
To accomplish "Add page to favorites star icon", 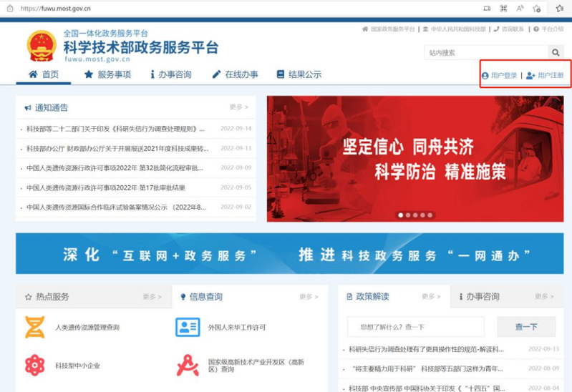I will [x=537, y=9].
